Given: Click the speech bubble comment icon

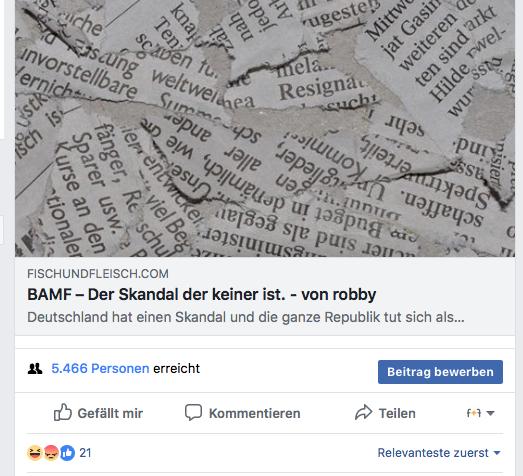Looking at the screenshot, I should pos(193,413).
